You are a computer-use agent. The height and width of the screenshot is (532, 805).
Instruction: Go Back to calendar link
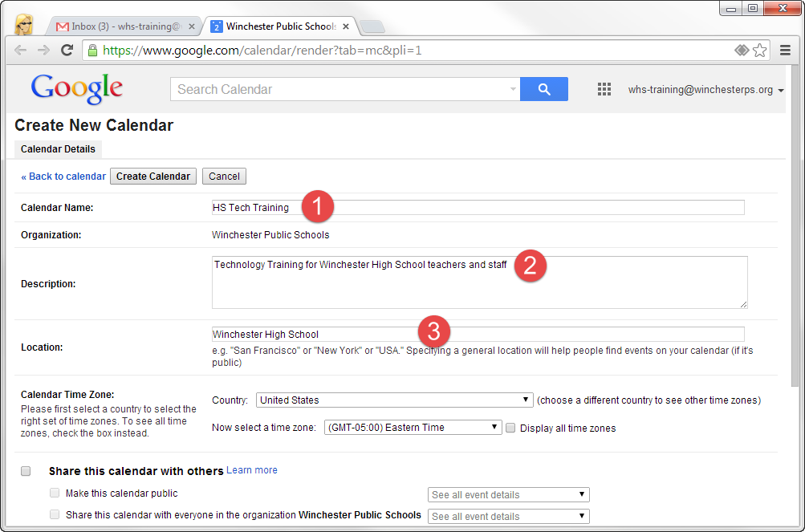point(63,177)
